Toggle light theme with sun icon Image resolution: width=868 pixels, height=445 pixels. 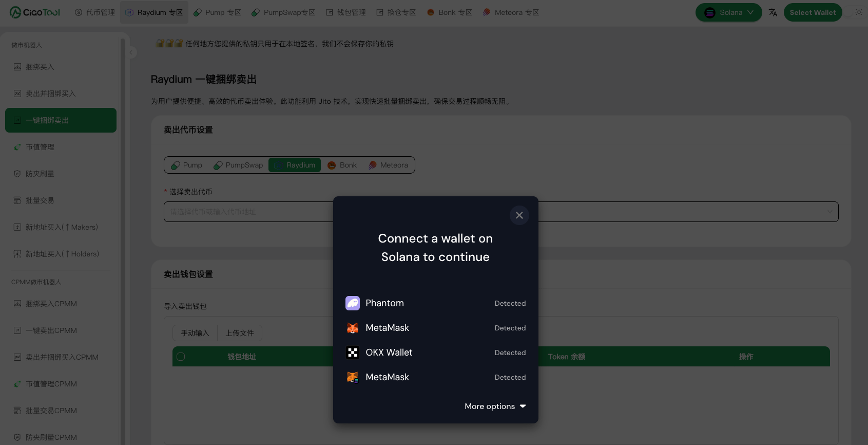click(859, 12)
